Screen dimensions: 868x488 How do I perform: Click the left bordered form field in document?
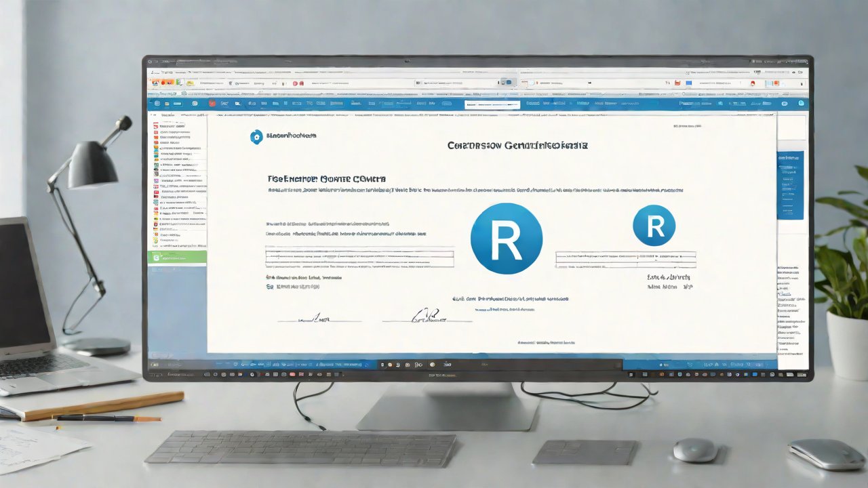coord(359,258)
